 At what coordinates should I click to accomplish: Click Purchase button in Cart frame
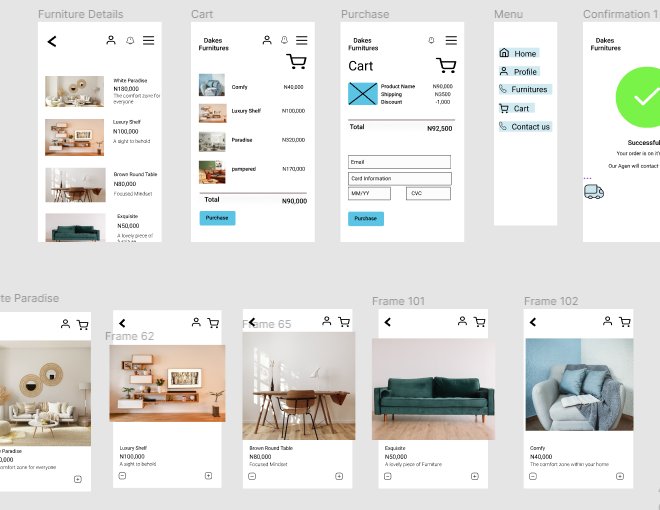pos(217,218)
